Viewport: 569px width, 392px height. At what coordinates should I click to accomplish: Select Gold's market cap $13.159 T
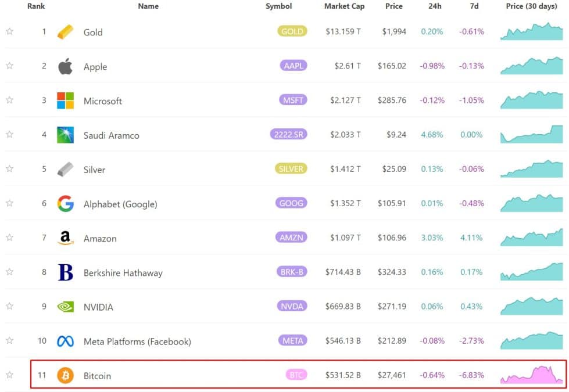point(343,31)
